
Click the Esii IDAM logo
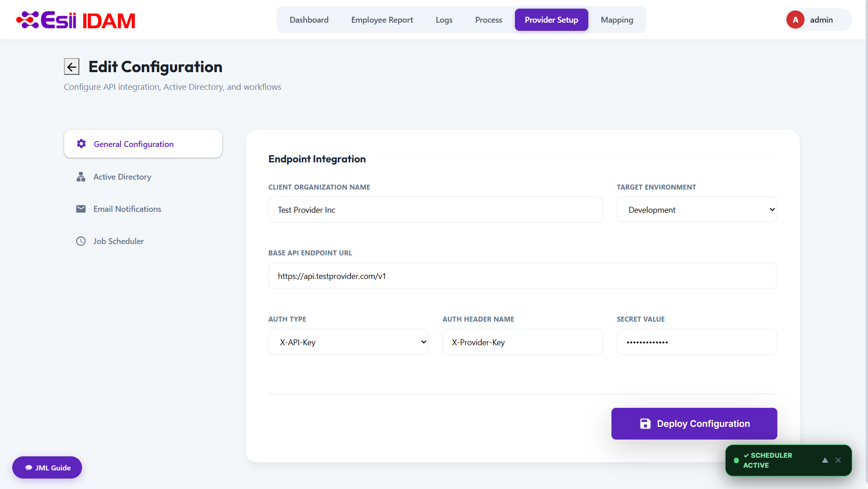coord(76,20)
